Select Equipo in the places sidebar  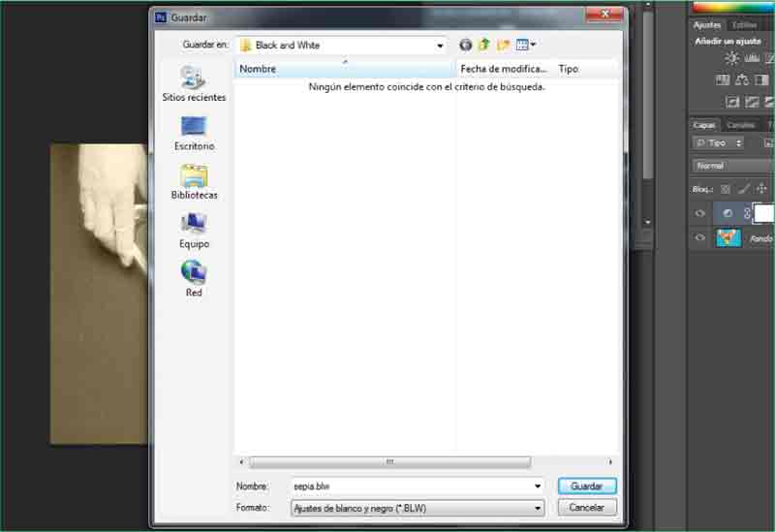(x=194, y=230)
